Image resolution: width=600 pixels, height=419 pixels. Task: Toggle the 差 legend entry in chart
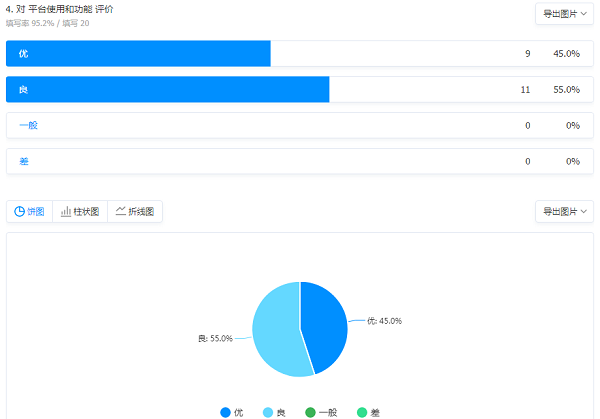click(x=369, y=412)
